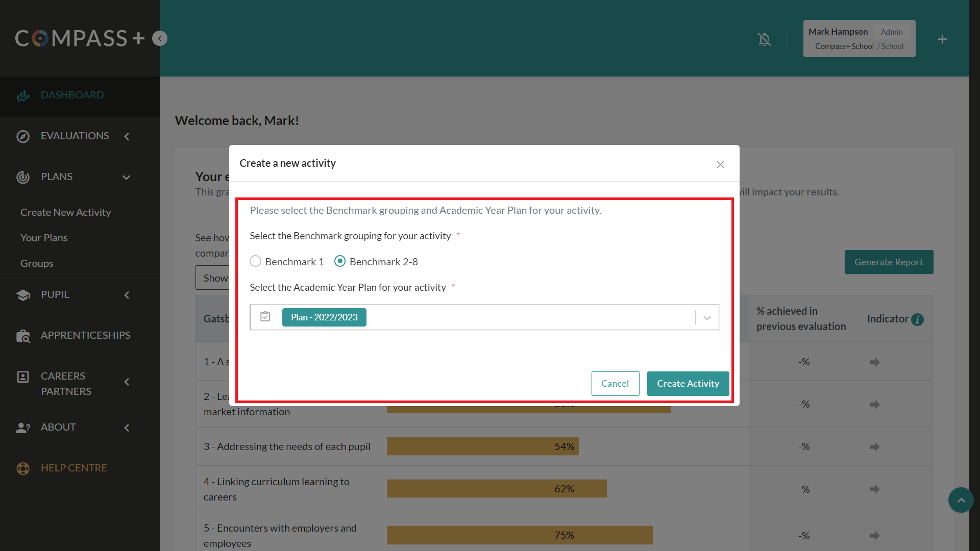Click the Help Centre lifebuoy icon
This screenshot has width=980, height=551.
point(23,468)
